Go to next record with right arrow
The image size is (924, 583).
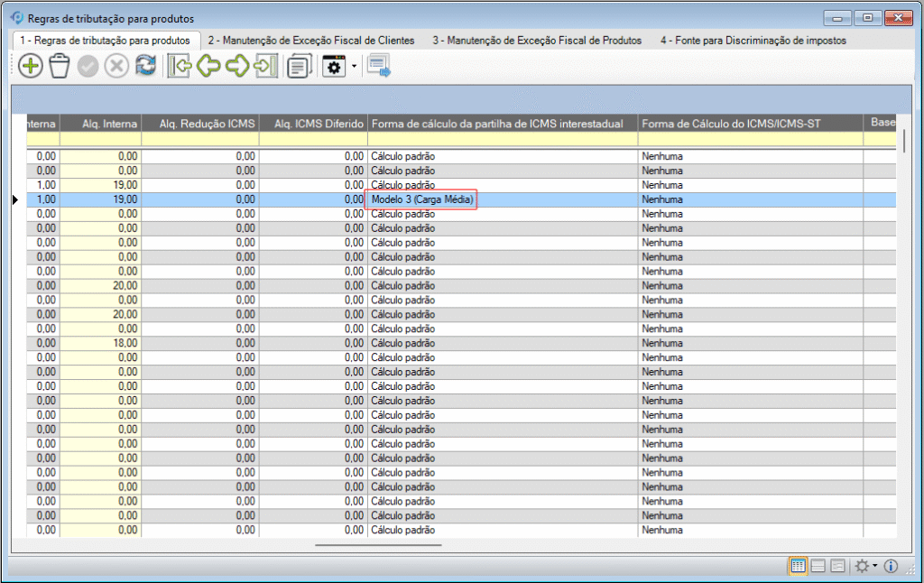(237, 67)
